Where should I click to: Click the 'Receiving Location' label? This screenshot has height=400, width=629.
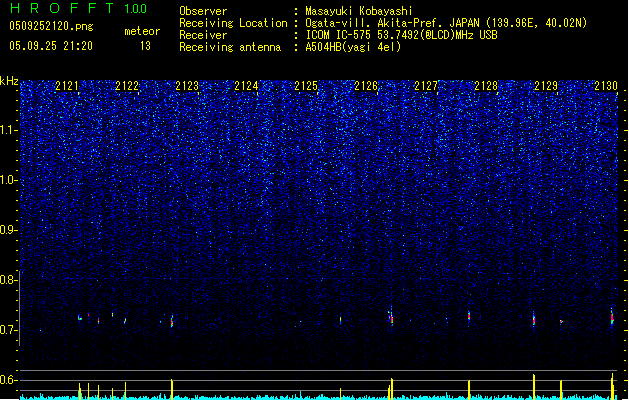click(233, 23)
